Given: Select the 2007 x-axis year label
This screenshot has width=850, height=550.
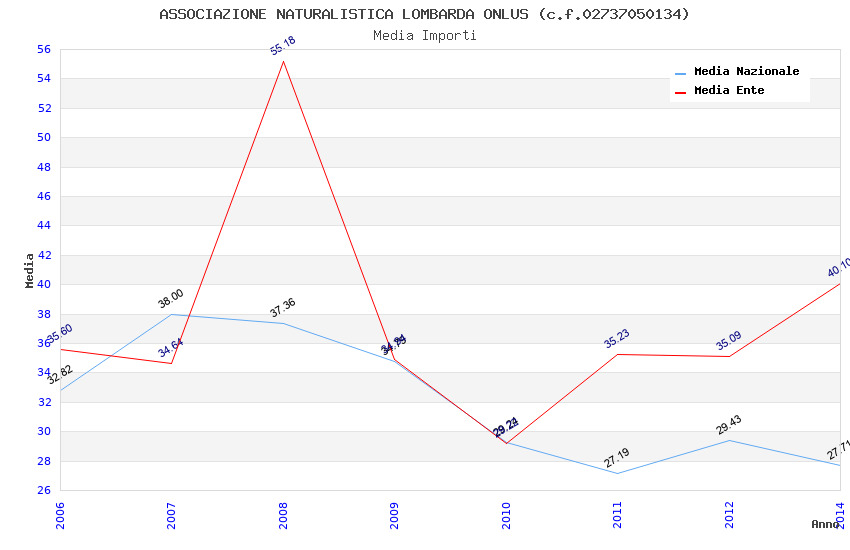Looking at the screenshot, I should tap(171, 515).
